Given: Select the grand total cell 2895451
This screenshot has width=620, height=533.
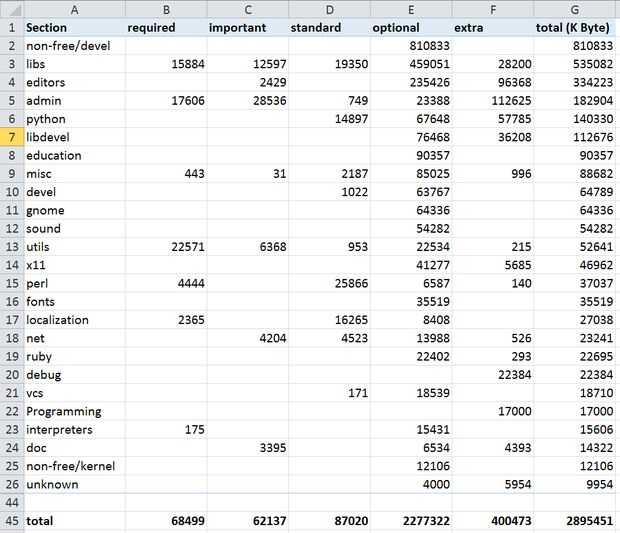Looking at the screenshot, I should tap(575, 521).
